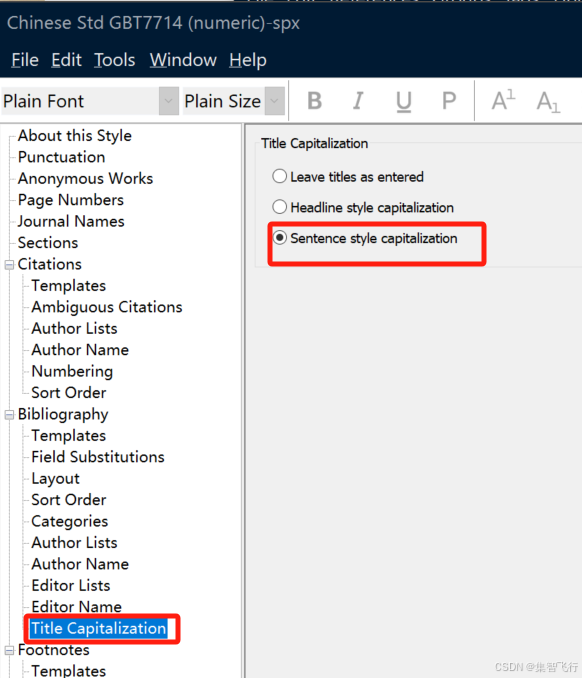
Task: Toggle Bold formatting button
Action: coord(314,101)
